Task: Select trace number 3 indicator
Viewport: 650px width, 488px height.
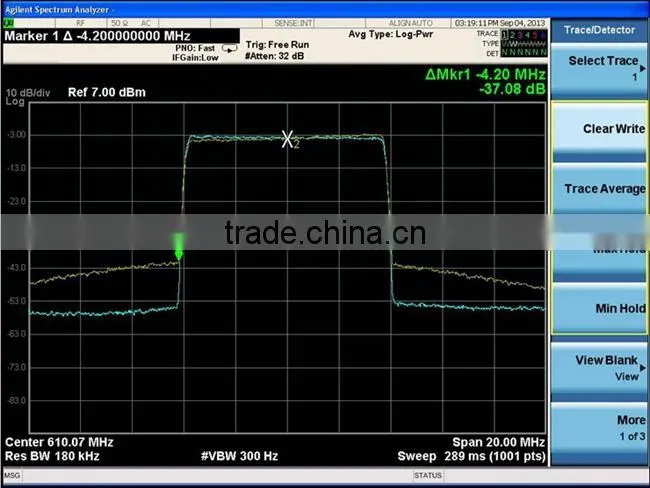Action: (520, 35)
